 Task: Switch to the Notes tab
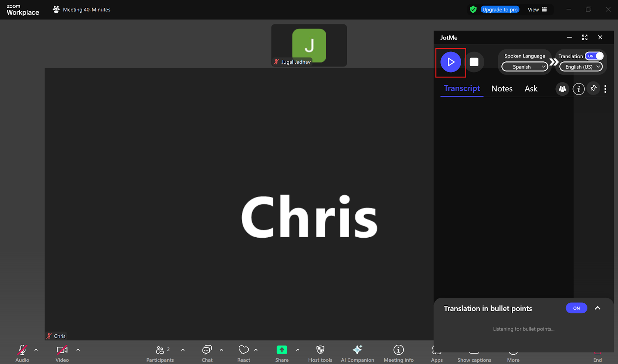coord(502,89)
